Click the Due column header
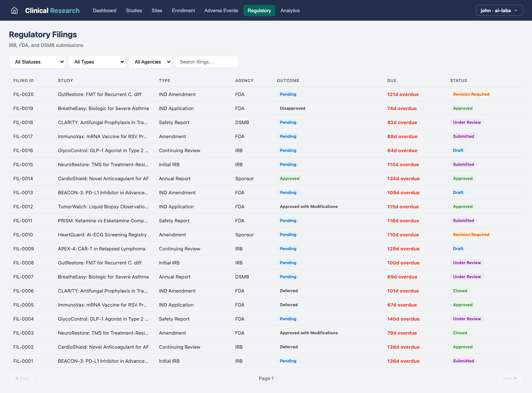 [392, 81]
